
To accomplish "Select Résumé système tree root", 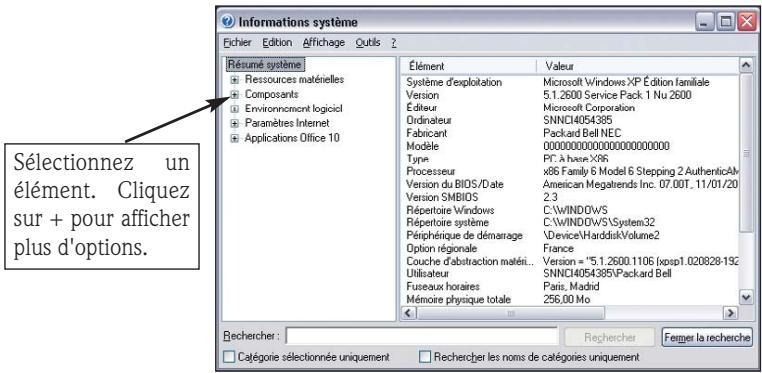I will tap(265, 65).
